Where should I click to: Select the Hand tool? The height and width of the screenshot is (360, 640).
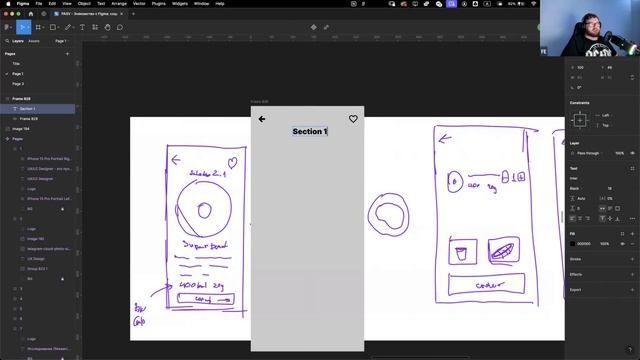107,27
